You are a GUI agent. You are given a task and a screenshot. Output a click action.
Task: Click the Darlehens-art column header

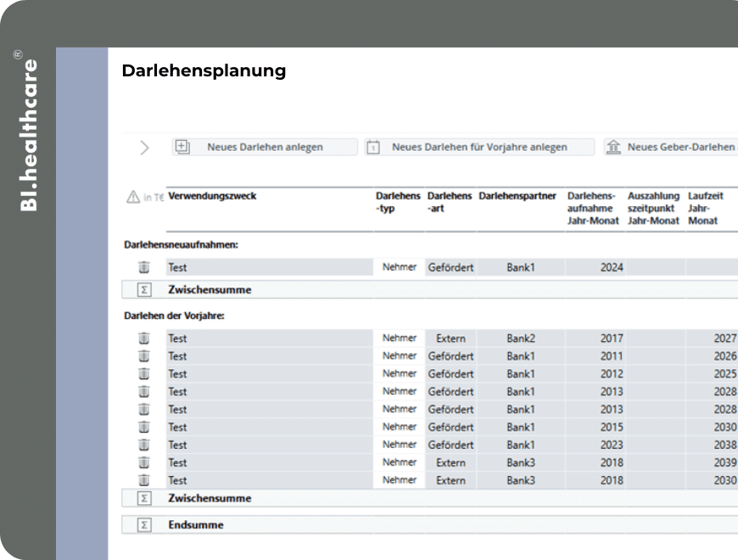coord(450,202)
